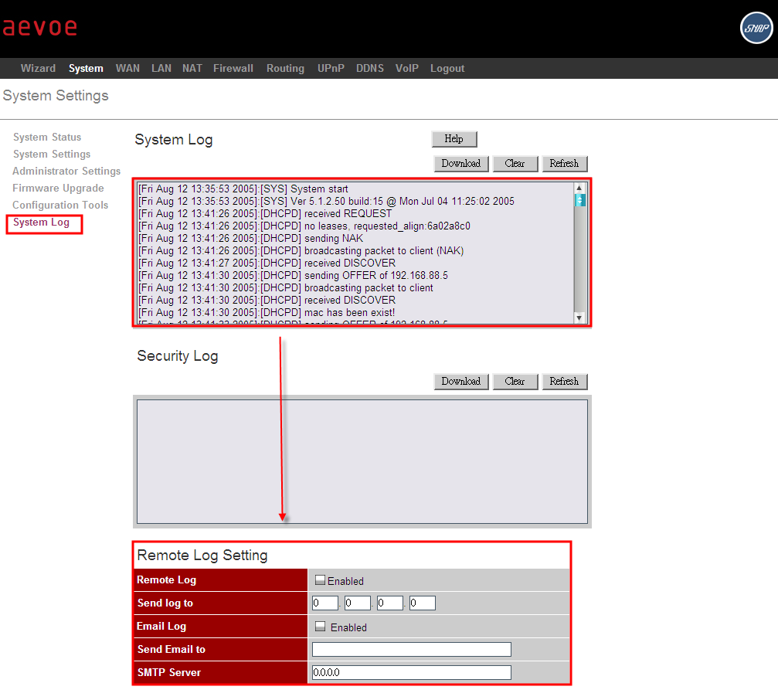The height and width of the screenshot is (700, 778).
Task: Refresh the System Log
Action: click(564, 164)
